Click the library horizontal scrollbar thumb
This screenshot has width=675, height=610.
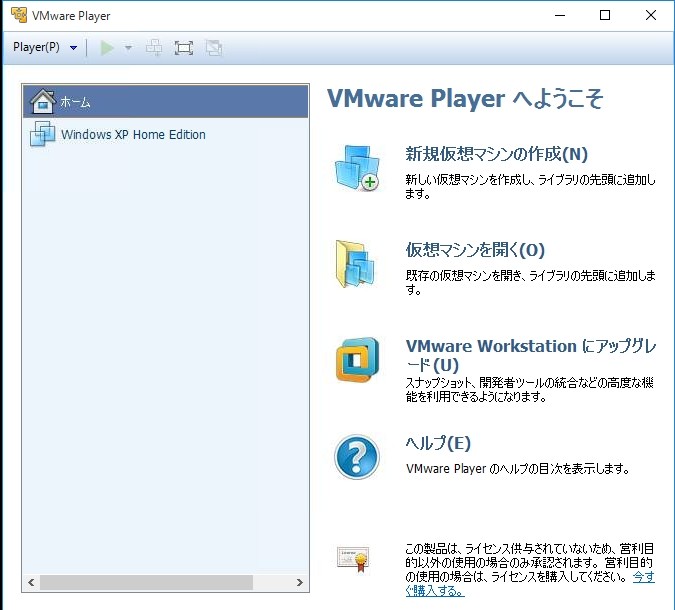point(146,582)
